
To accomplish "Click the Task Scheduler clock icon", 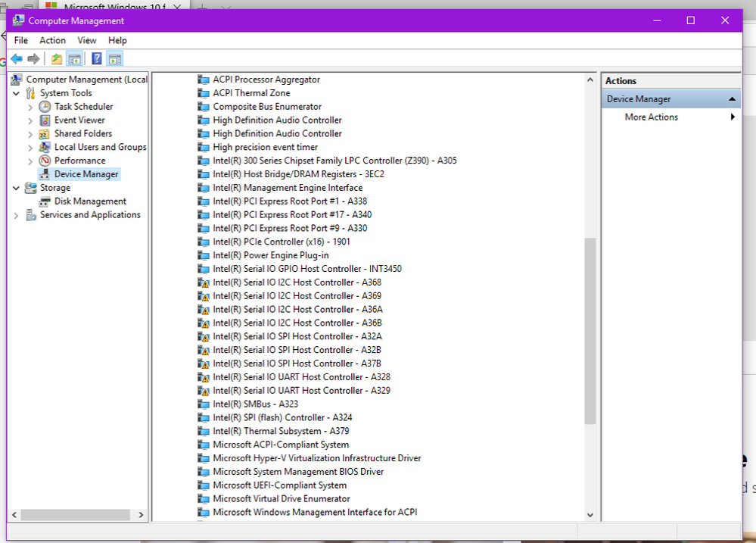I will 45,107.
